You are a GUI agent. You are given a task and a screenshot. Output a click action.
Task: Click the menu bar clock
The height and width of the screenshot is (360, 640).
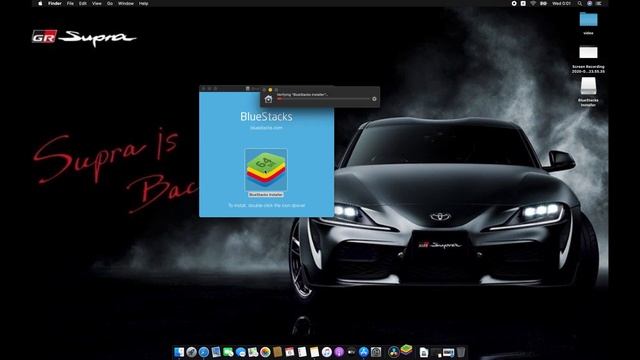tap(562, 3)
